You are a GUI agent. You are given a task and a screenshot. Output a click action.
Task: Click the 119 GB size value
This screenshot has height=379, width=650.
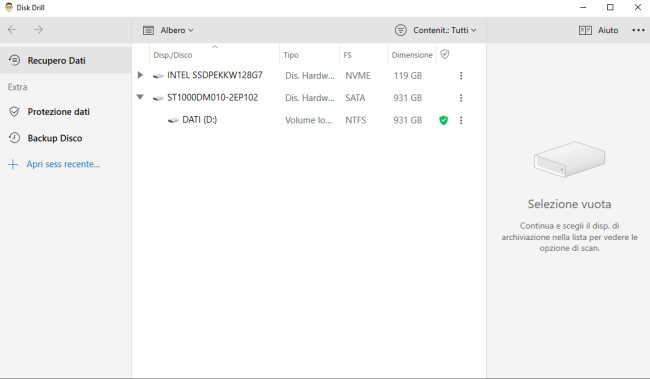[408, 76]
